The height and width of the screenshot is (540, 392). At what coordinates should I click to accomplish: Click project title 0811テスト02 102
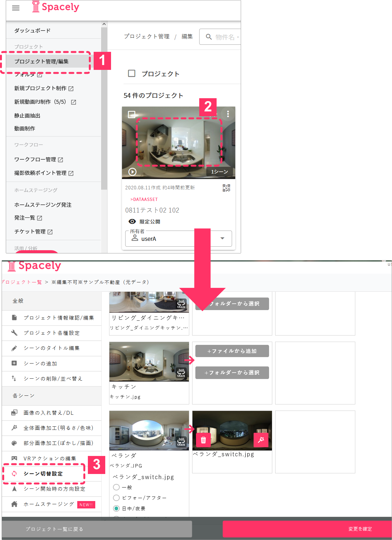tap(152, 210)
